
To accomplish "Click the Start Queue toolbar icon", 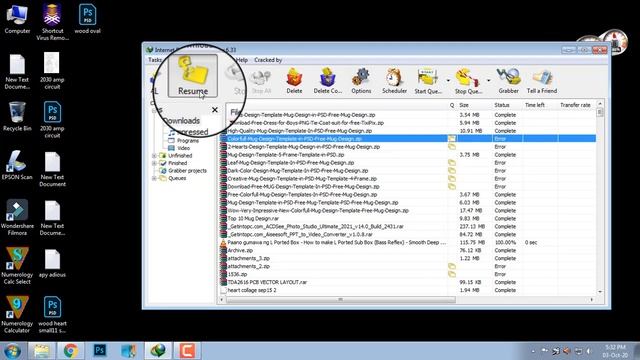I will 428,81.
